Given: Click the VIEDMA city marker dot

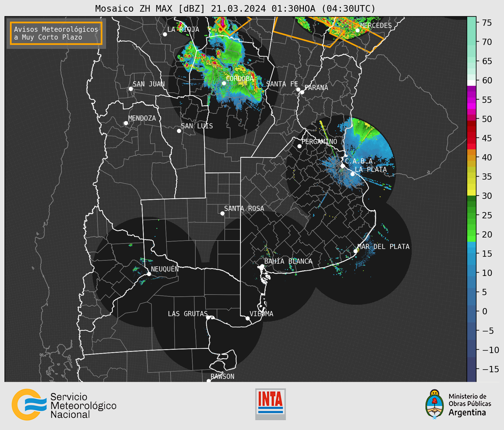Looking at the screenshot, I should pyautogui.click(x=247, y=318).
